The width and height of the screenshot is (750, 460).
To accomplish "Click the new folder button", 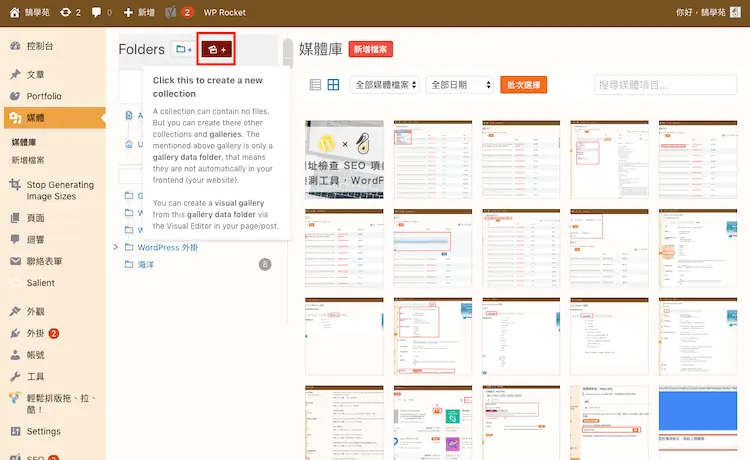I will 184,49.
